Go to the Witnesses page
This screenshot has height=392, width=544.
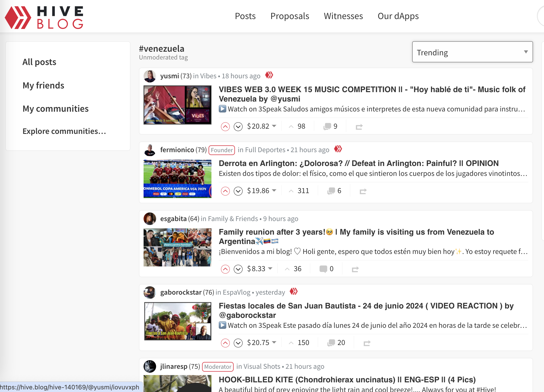pos(343,16)
